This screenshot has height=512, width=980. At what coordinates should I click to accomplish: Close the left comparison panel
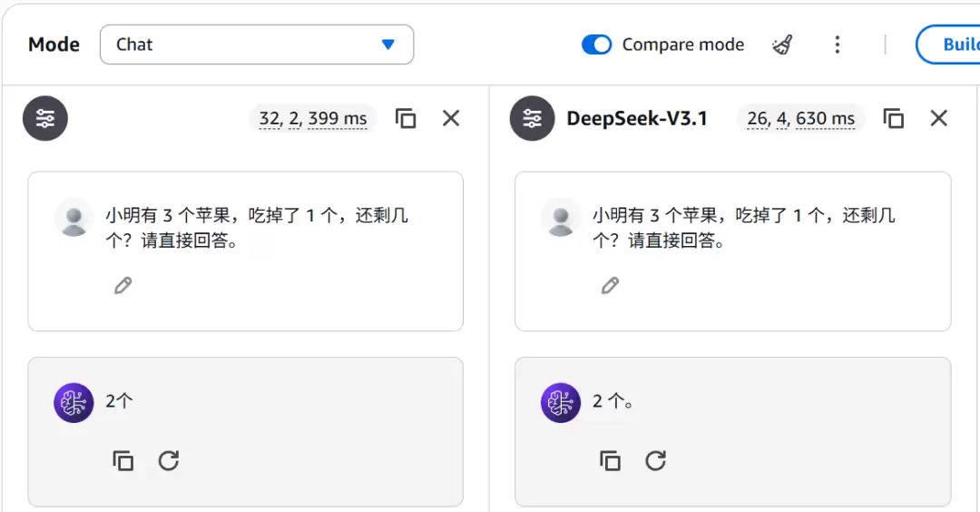coord(451,118)
